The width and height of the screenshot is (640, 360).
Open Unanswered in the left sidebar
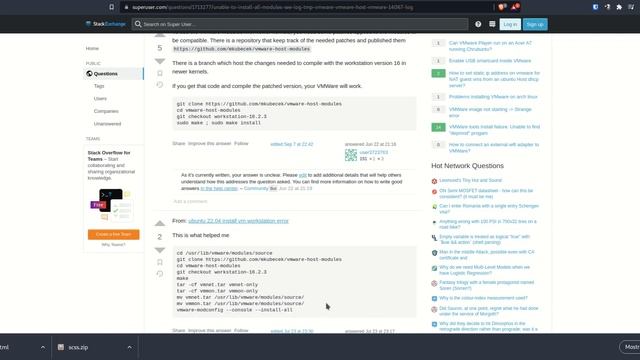pos(107,124)
